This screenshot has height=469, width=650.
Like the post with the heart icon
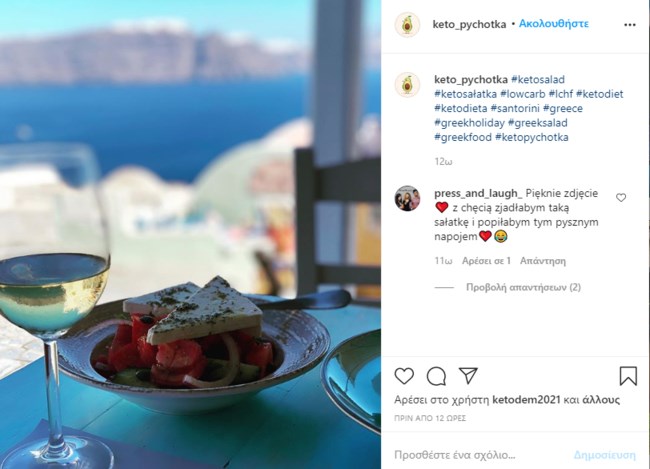tap(404, 376)
